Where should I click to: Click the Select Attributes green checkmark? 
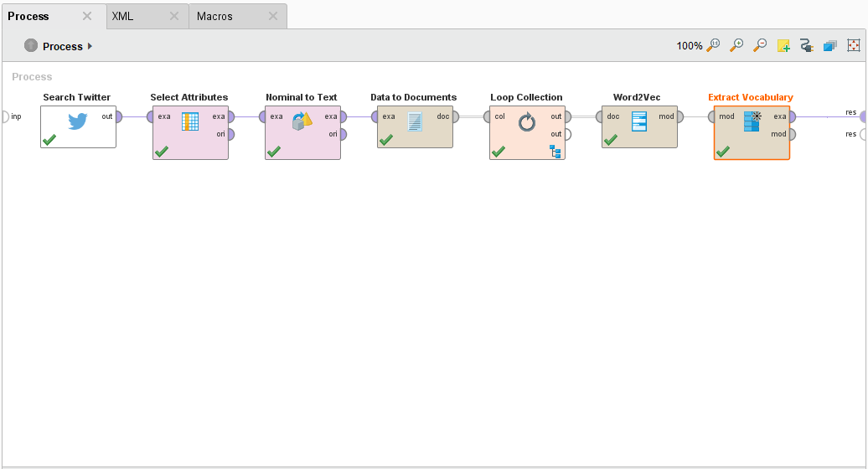click(162, 152)
